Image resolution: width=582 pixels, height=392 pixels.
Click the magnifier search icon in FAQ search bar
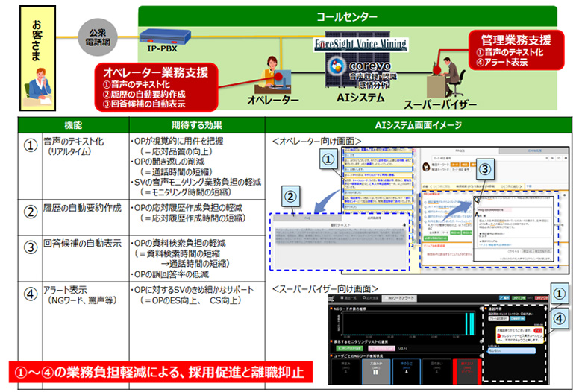click(x=552, y=158)
